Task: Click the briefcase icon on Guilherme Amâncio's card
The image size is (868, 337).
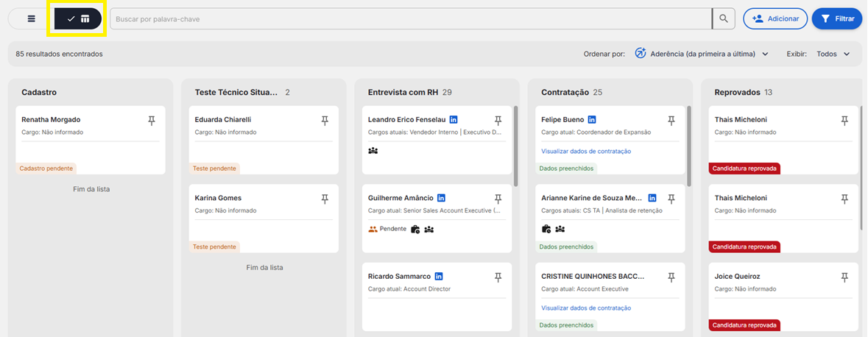Action: click(x=415, y=229)
